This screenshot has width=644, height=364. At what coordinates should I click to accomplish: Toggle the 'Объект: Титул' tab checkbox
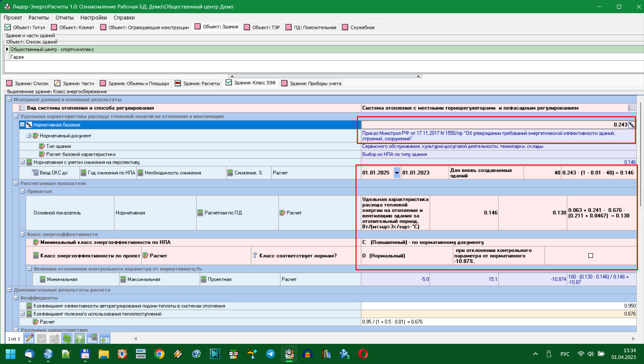click(7, 27)
